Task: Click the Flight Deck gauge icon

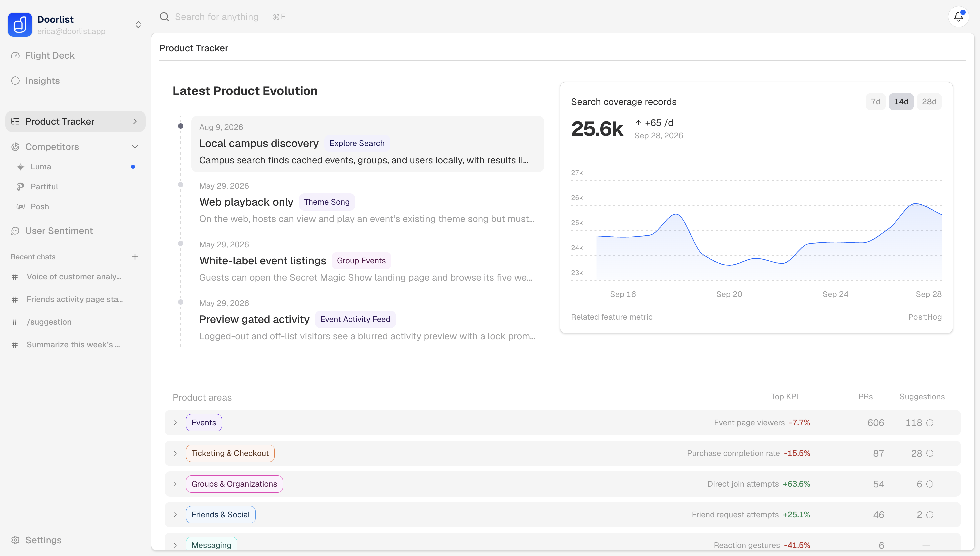Action: [x=15, y=55]
